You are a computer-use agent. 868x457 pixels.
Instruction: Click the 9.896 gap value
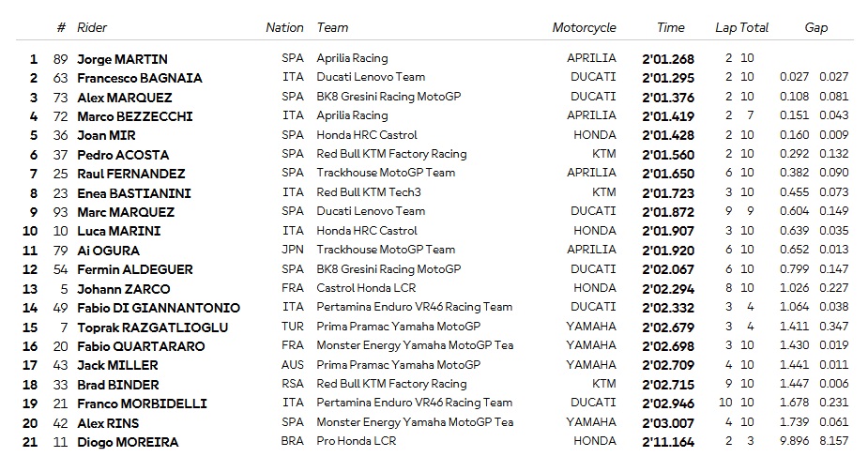[x=793, y=442]
